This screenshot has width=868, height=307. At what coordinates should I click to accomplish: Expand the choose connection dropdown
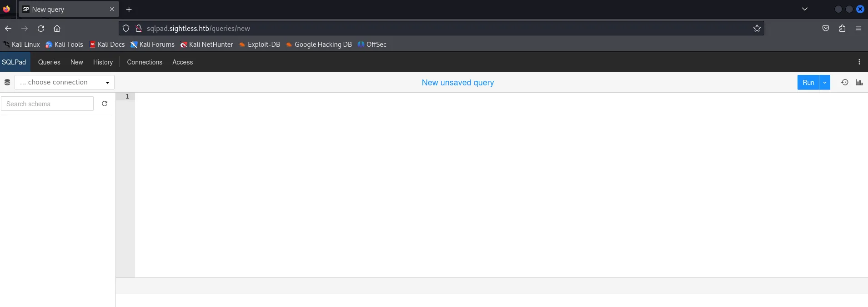click(x=65, y=82)
